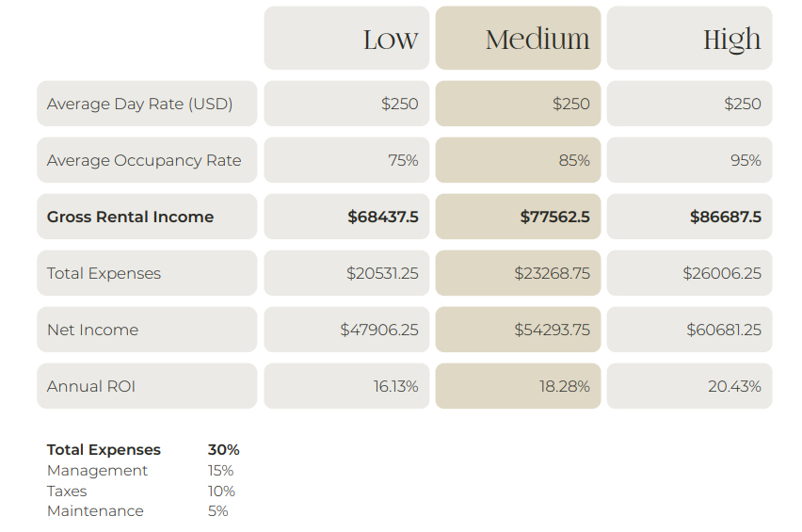Select the Gross Rental Income row label
The width and height of the screenshot is (802, 532).
(x=147, y=217)
